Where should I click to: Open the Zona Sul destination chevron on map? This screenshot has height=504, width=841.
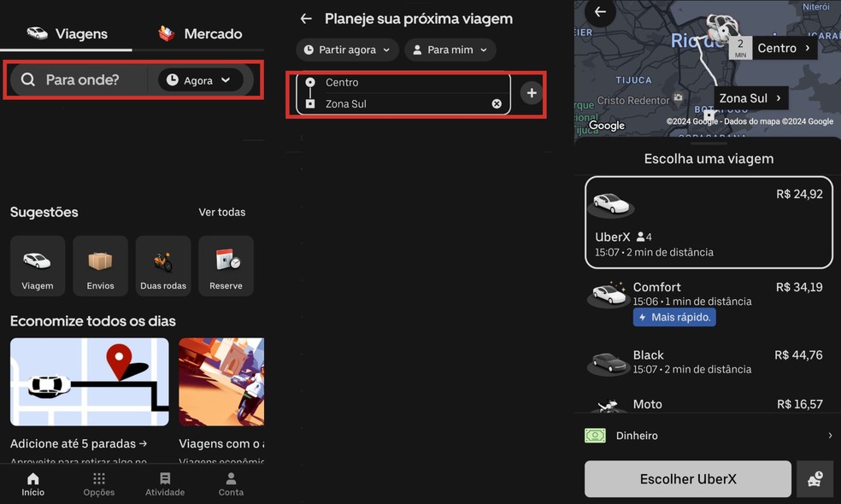pyautogui.click(x=779, y=98)
